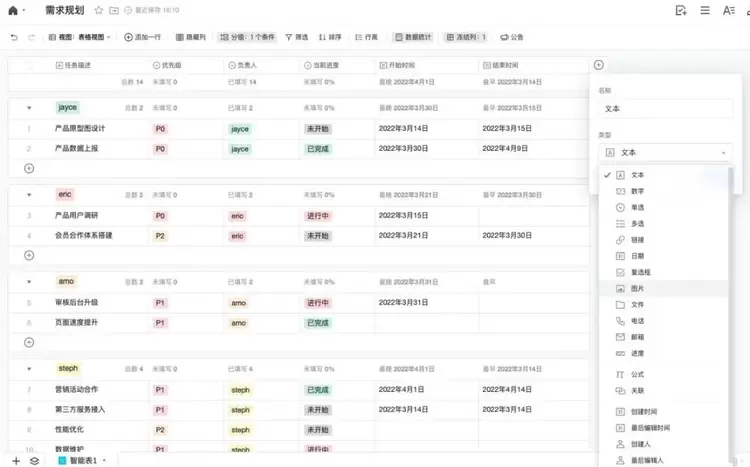Choose the 创建时间 created time field type
Viewport: 750px width, 467px height.
[x=664, y=411]
